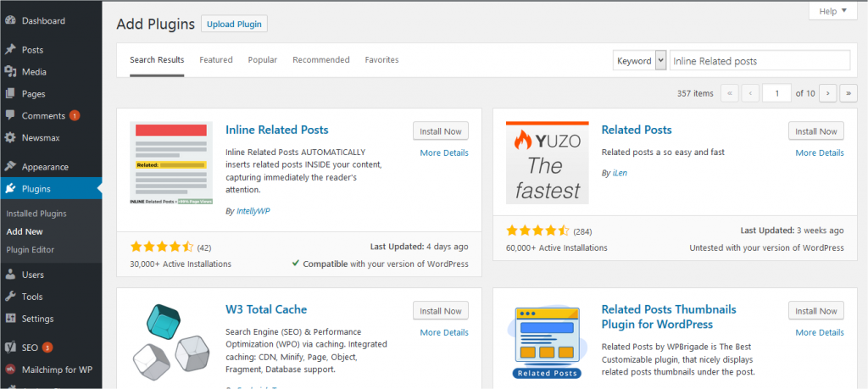Install the Inline Related Posts plugin
The image size is (868, 389).
(x=441, y=131)
